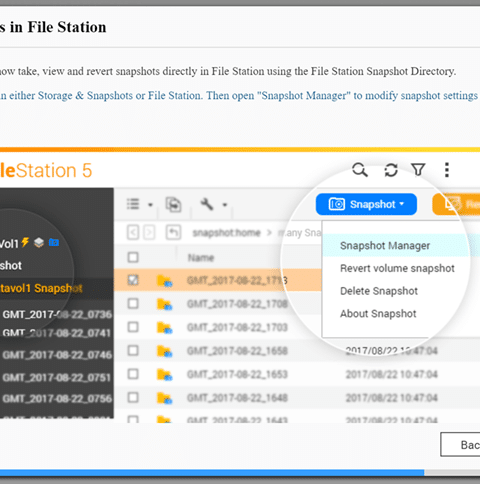Image resolution: width=480 pixels, height=484 pixels.
Task: Click the 'in File Station' dialog heading
Action: (58, 27)
